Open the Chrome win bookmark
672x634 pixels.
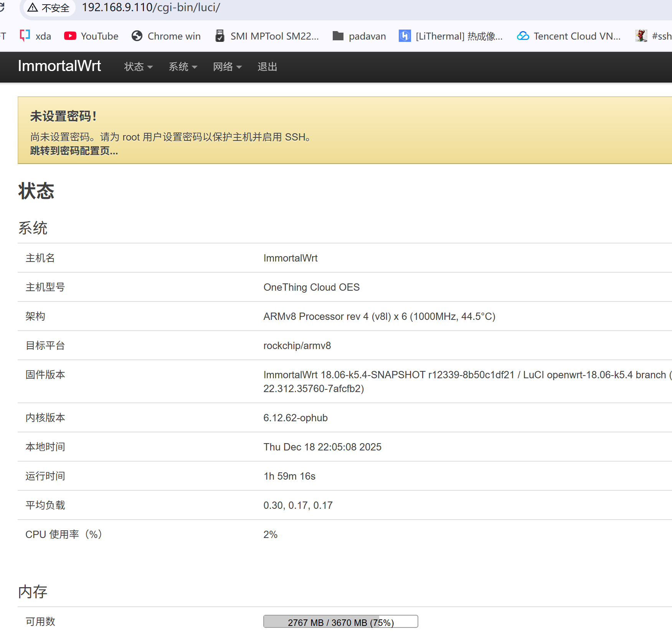click(174, 36)
